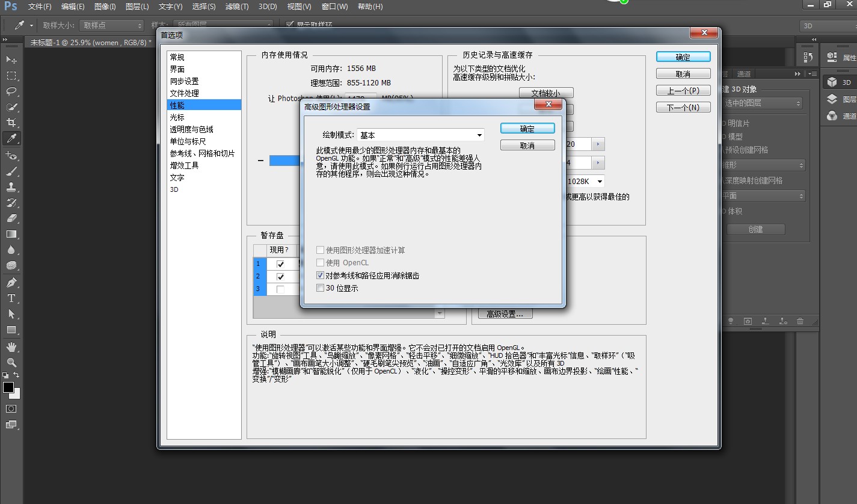Open the 取样大小 dropdown

click(111, 25)
